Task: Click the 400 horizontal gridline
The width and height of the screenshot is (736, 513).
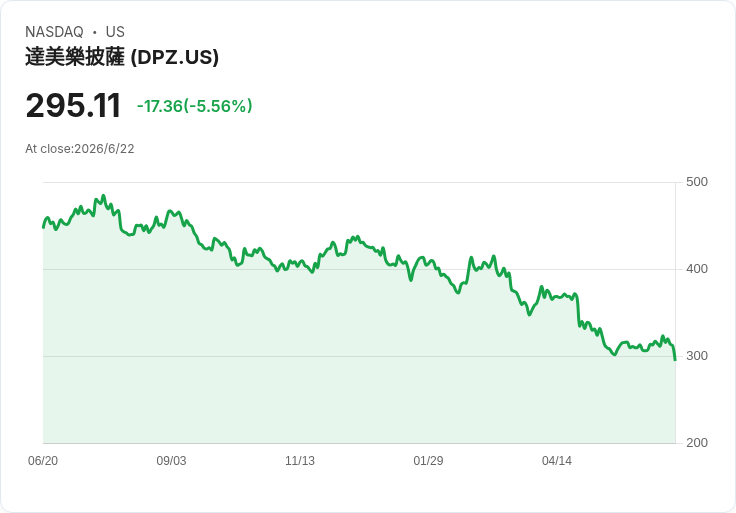Action: [x=359, y=269]
